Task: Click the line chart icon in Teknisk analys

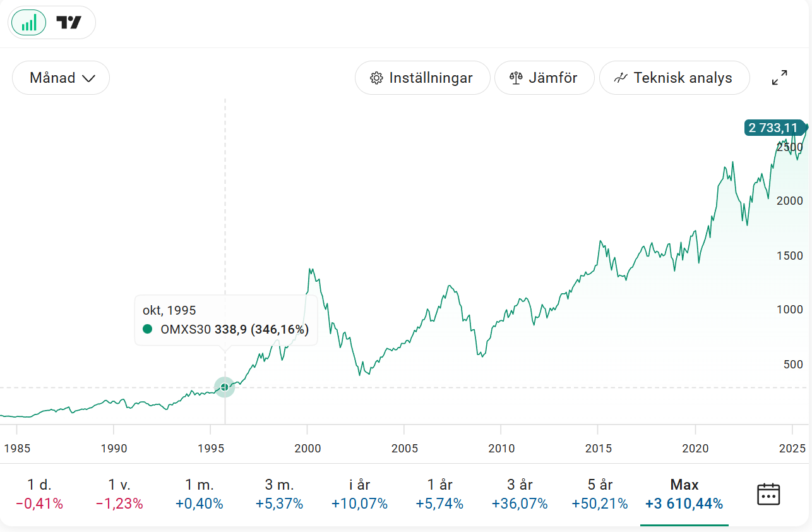Action: click(621, 78)
